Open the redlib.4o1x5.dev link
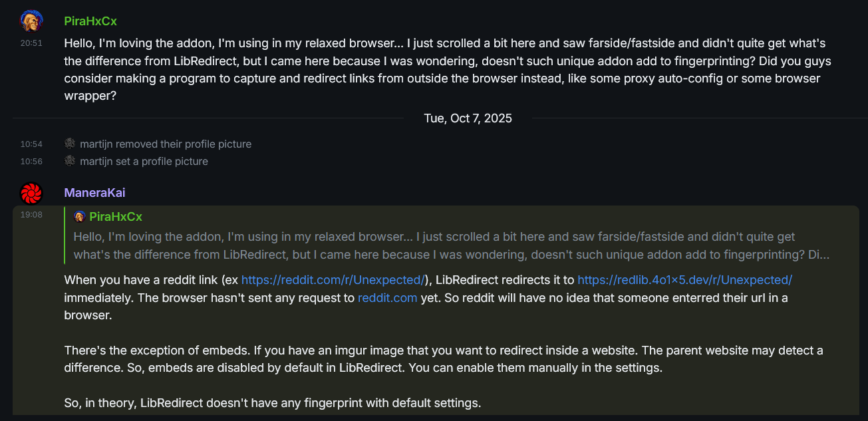Image resolution: width=868 pixels, height=421 pixels. point(684,279)
